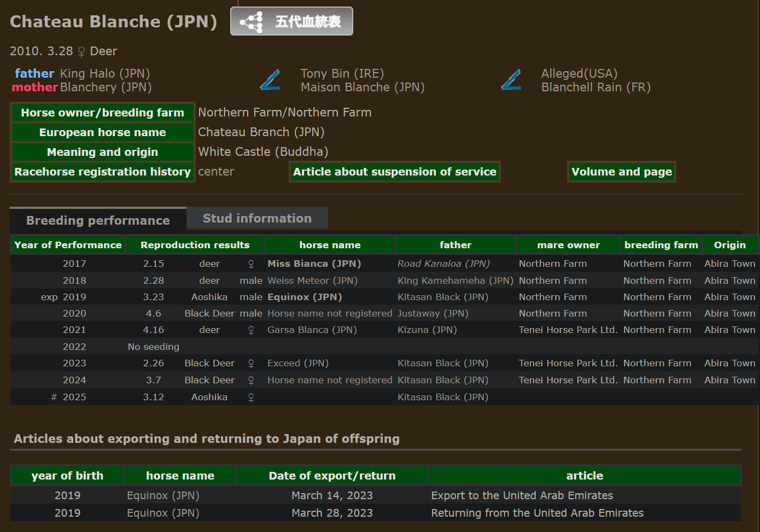Click Tenei Horse Park Ltd. in 2023 row

[x=568, y=363]
